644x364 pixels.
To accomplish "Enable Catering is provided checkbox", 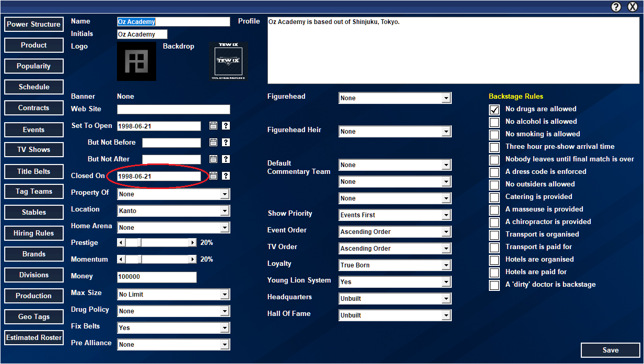I will point(494,197).
